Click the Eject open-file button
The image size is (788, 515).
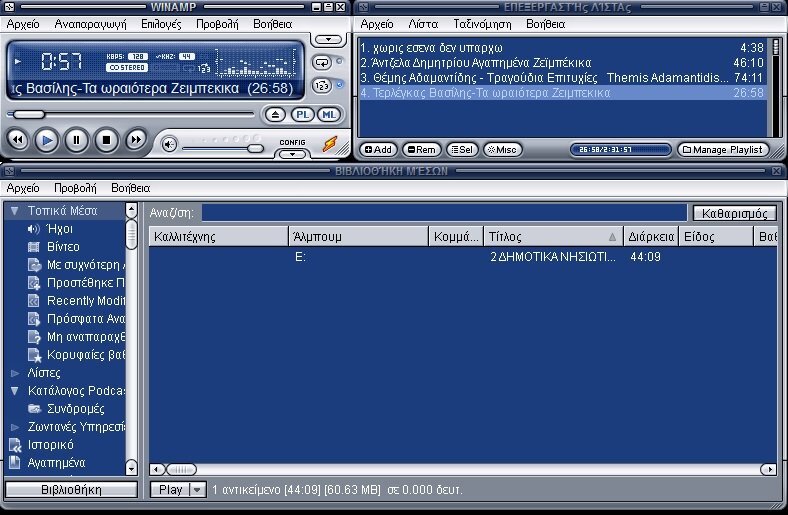275,115
